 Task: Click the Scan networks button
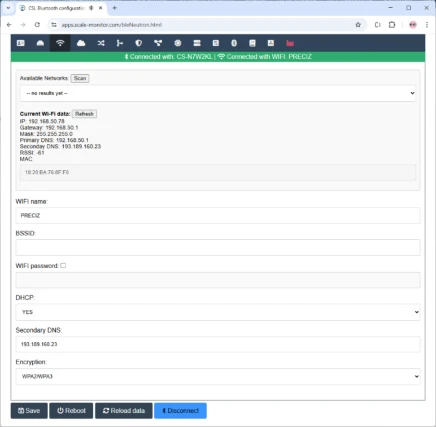coord(80,78)
